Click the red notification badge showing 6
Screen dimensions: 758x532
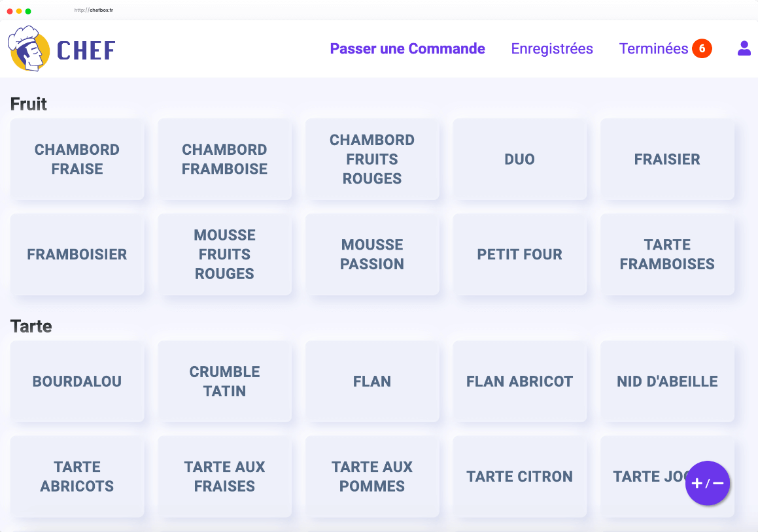pyautogui.click(x=702, y=48)
